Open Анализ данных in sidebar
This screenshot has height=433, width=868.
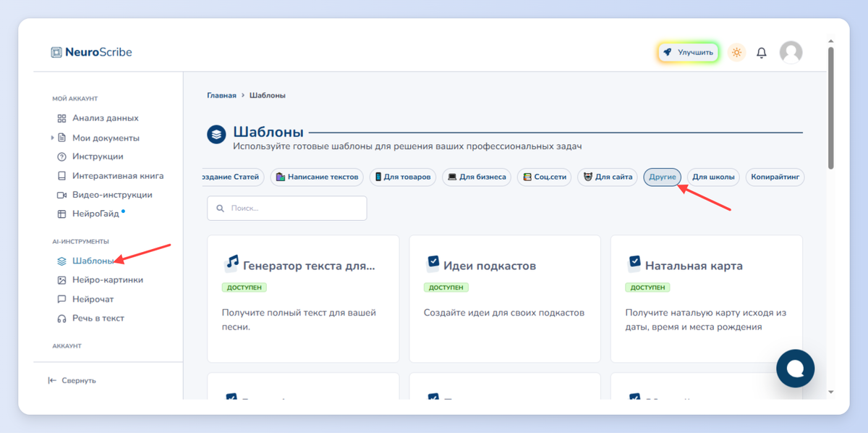click(106, 118)
